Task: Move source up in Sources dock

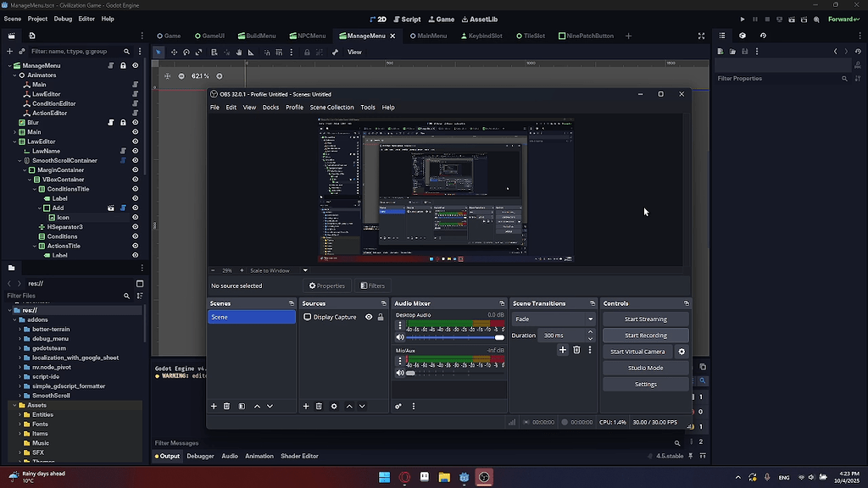Action: pos(349,406)
